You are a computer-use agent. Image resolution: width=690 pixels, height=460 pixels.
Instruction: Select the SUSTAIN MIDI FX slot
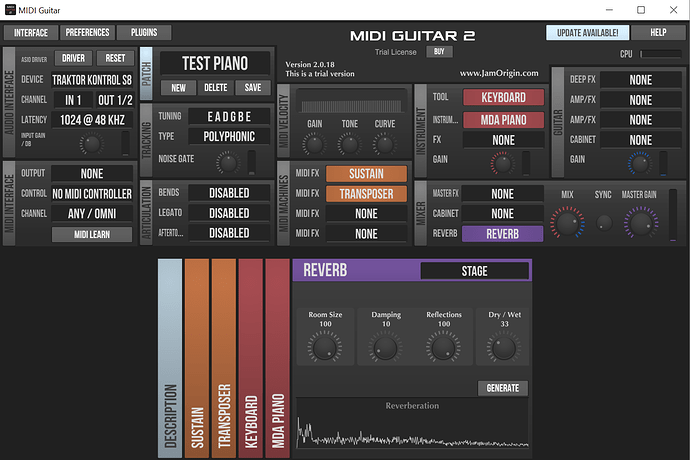[x=366, y=173]
